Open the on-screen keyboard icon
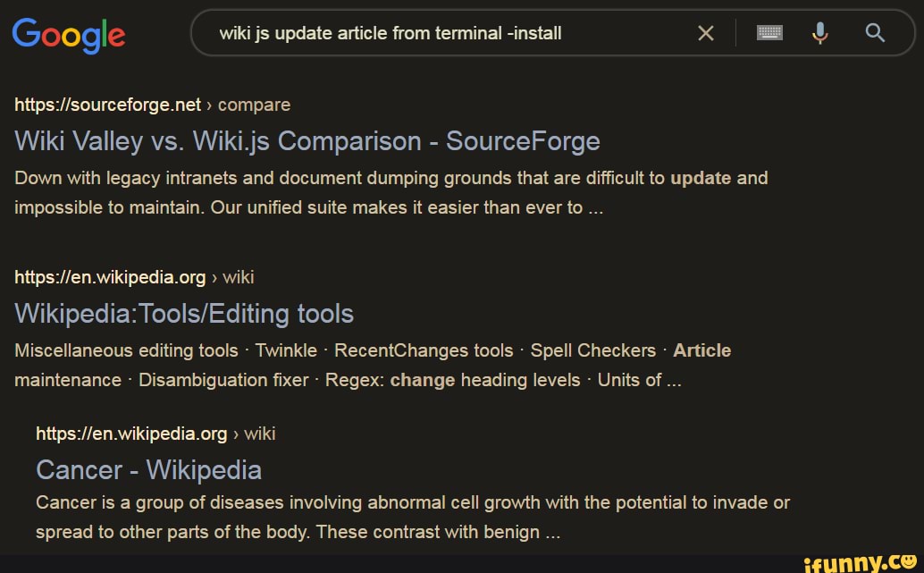This screenshot has height=573, width=924. click(x=769, y=34)
